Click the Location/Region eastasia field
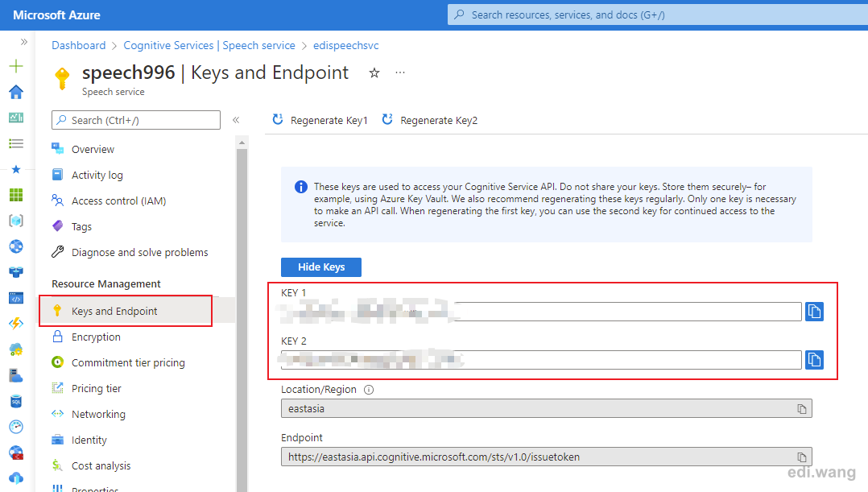 point(547,408)
